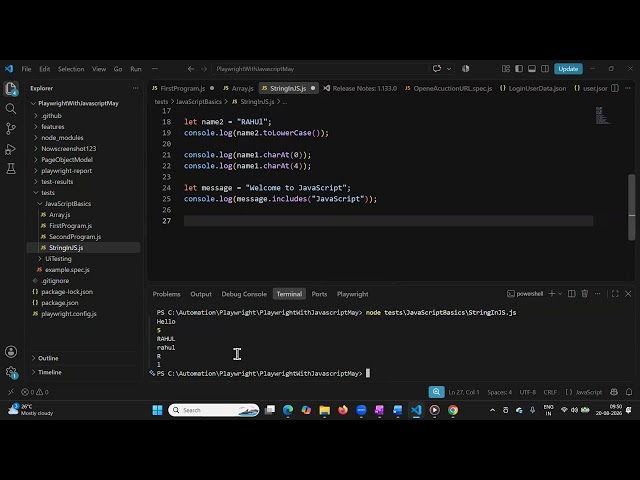The height and width of the screenshot is (480, 640).
Task: Open Chrome from the taskbar
Action: pyautogui.click(x=453, y=410)
